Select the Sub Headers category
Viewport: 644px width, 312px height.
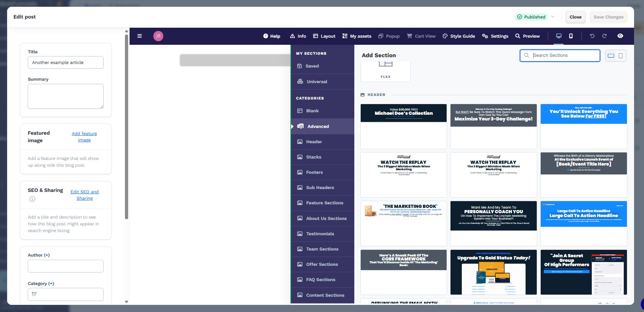pos(323,188)
